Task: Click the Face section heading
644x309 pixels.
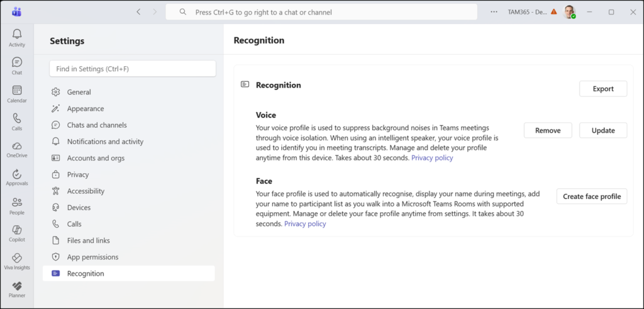Action: 264,181
